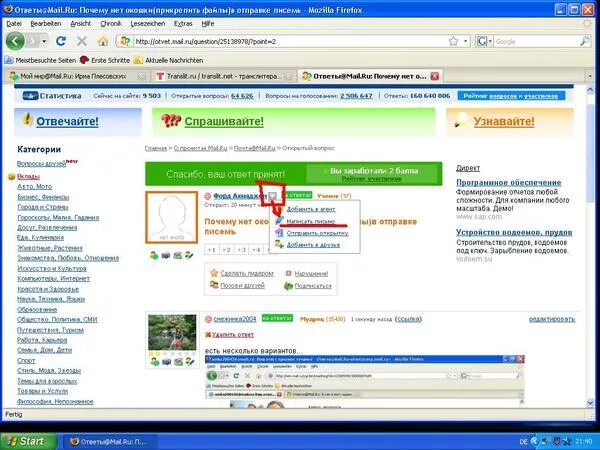600x450 pixels.
Task: Open the Ansicht menu
Action: click(x=81, y=23)
